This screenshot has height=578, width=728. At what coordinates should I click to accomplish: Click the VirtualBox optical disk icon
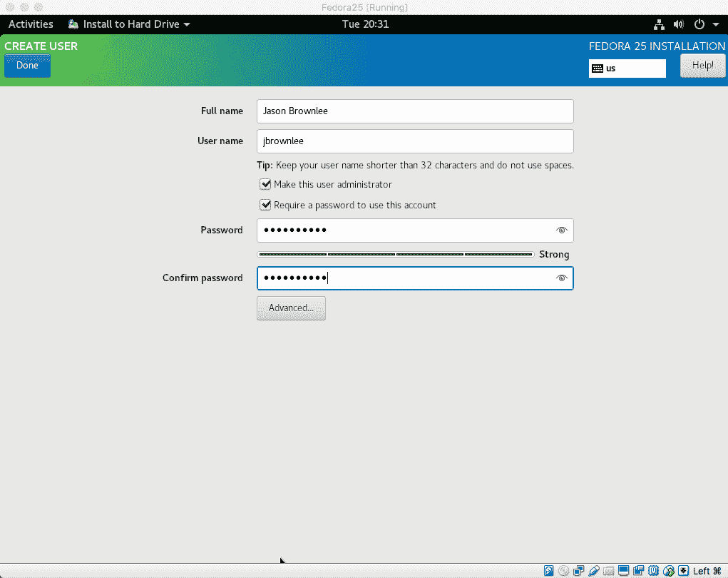coord(563,571)
